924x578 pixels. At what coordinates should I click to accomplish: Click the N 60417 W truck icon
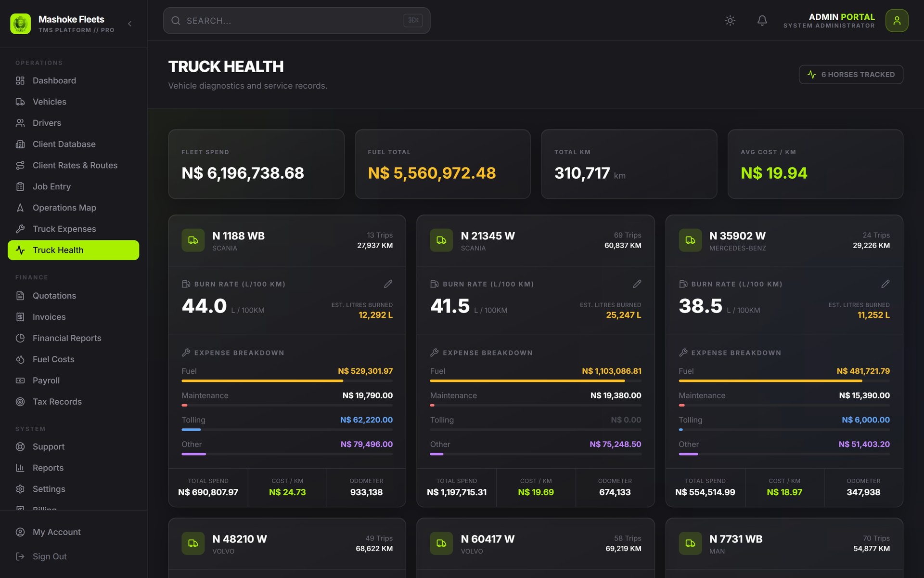(x=441, y=543)
